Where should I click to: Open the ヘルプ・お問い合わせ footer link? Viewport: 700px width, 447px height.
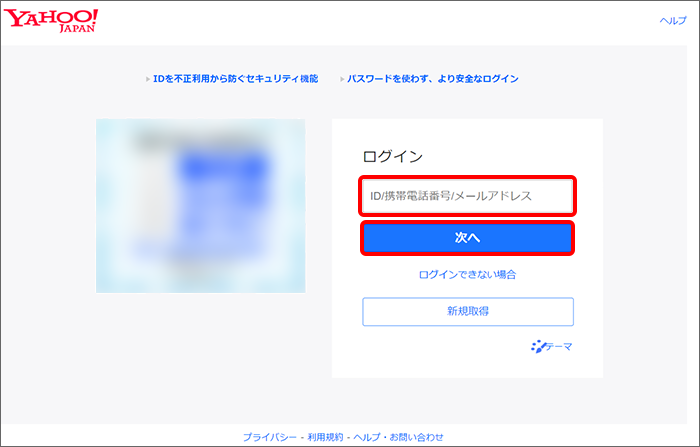398,437
